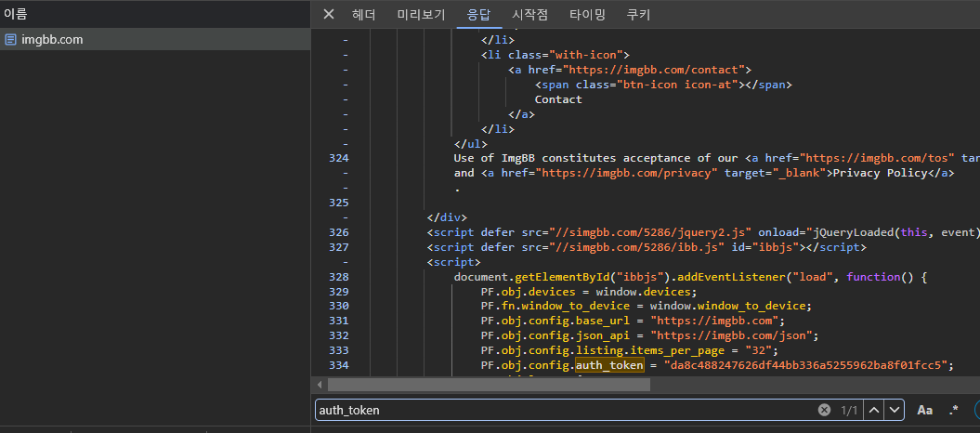
Task: Click line number 324
Action: (339, 158)
